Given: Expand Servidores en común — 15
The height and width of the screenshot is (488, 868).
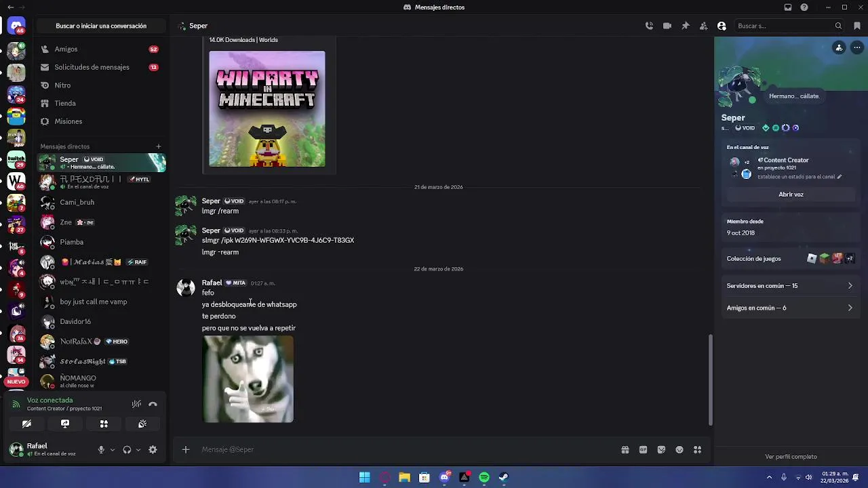Looking at the screenshot, I should (790, 285).
